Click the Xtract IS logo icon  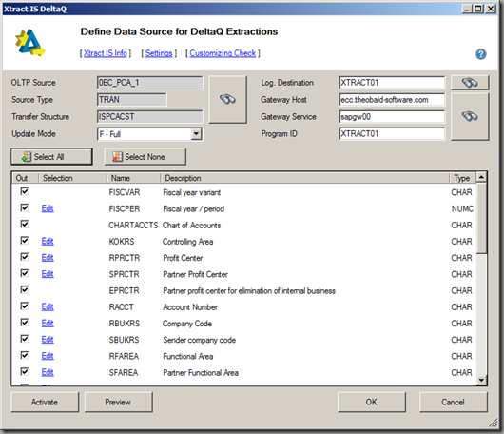point(30,43)
